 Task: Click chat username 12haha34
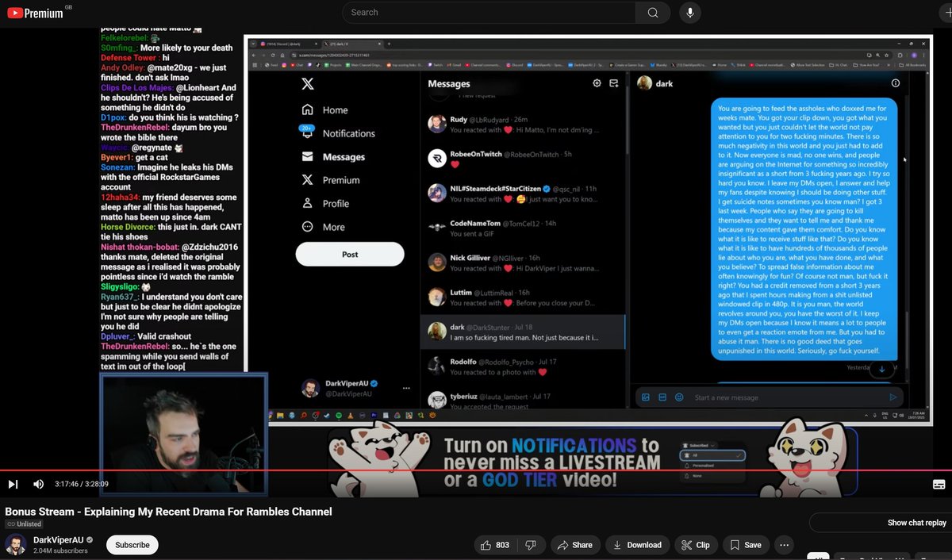pyautogui.click(x=121, y=197)
